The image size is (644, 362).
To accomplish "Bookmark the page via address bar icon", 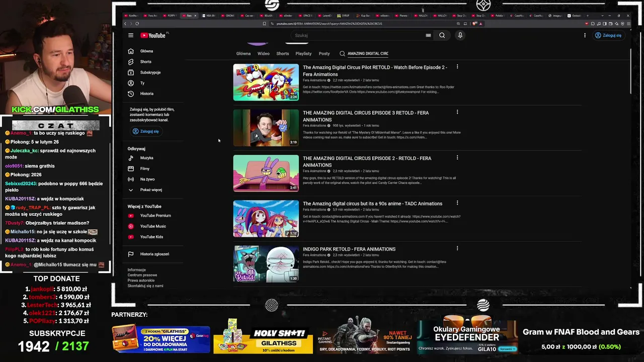I will (264, 24).
